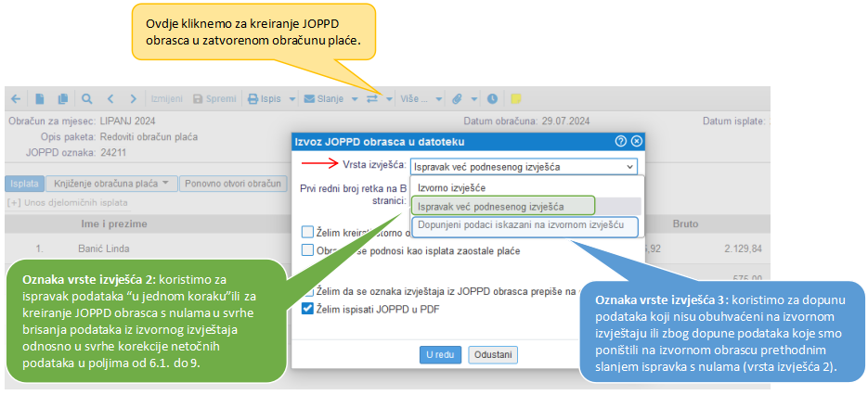The width and height of the screenshot is (868, 395).
Task: Close the Izvoz JOPPD dialog
Action: click(x=636, y=142)
